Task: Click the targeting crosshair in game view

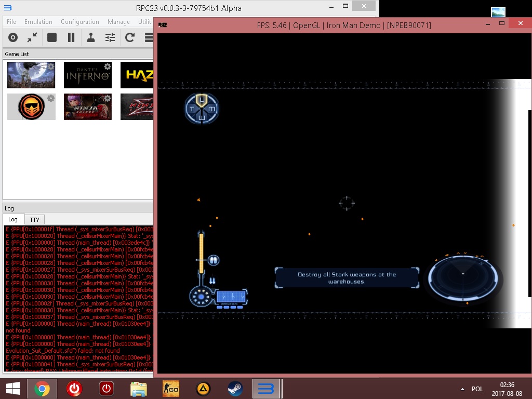Action: point(347,203)
